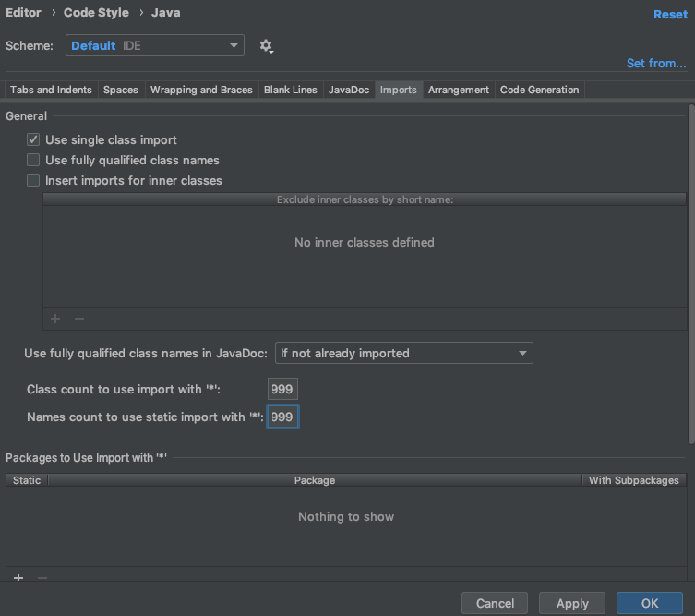Click the remove inner class minus icon
The height and width of the screenshot is (616, 695).
point(79,319)
